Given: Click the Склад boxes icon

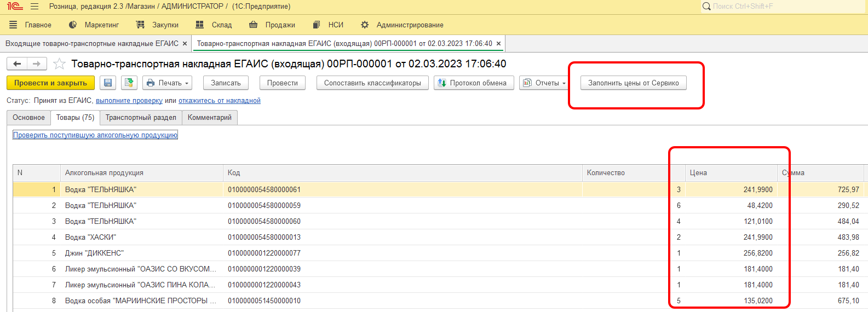Looking at the screenshot, I should pyautogui.click(x=200, y=25).
